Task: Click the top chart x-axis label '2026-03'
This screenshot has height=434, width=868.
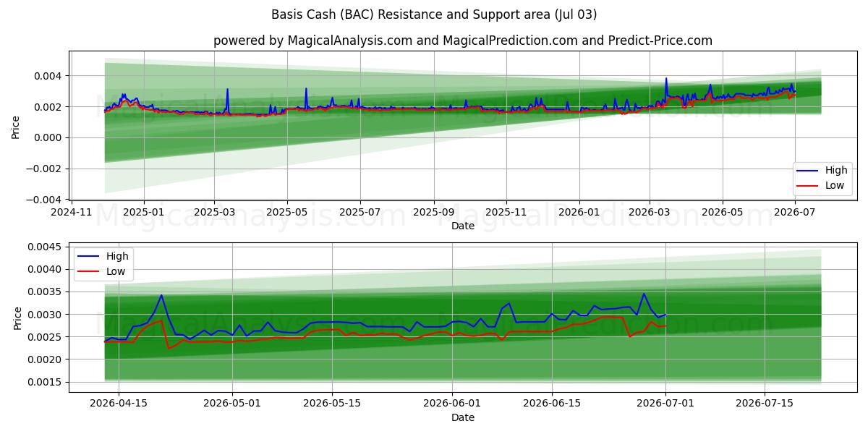Action: pos(650,212)
